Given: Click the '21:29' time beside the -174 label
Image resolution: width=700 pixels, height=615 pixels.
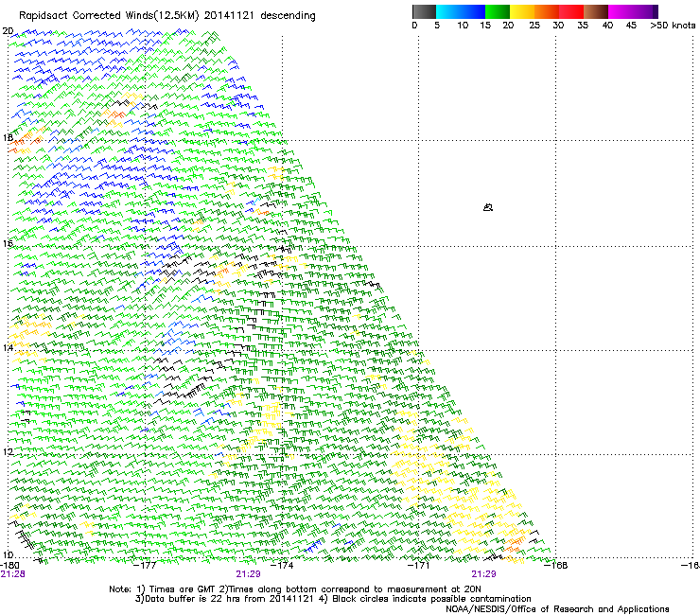Looking at the screenshot, I should point(248,574).
